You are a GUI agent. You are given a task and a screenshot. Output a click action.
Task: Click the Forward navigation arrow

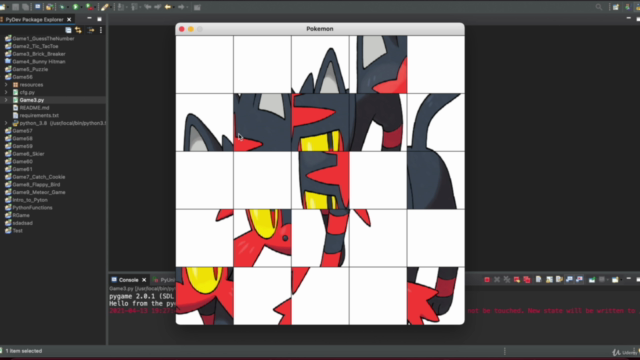pos(181,7)
